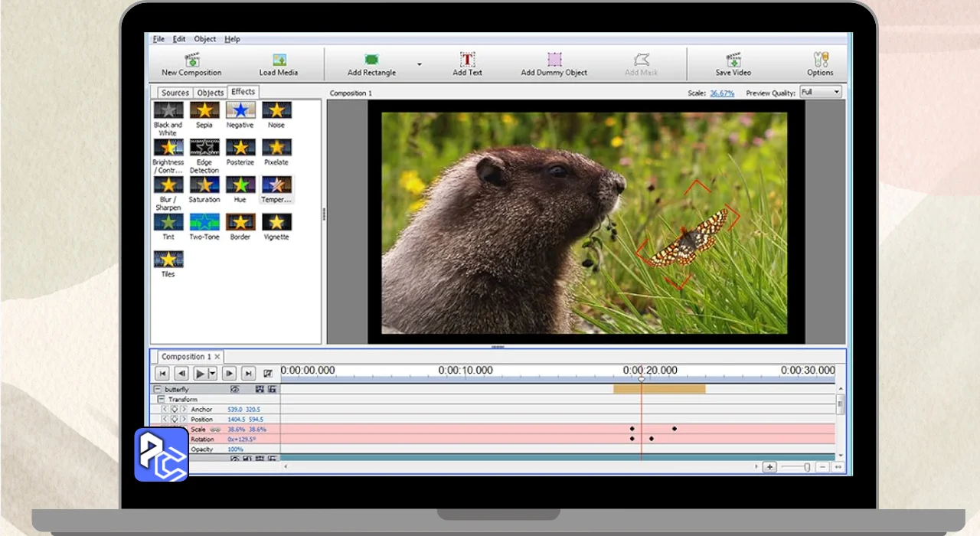Click the Add Dummy Object icon
This screenshot has height=536, width=980.
click(554, 60)
